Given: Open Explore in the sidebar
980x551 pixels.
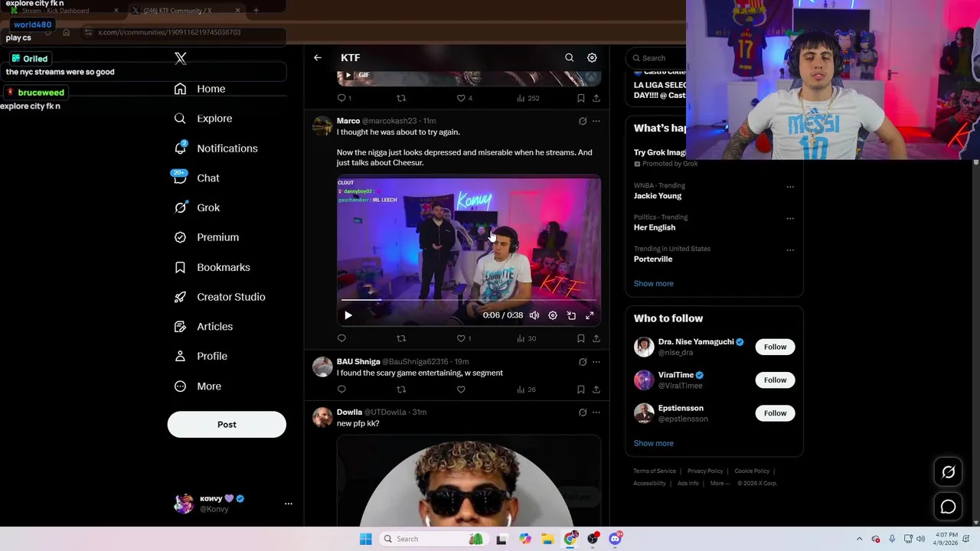Looking at the screenshot, I should click(x=203, y=119).
